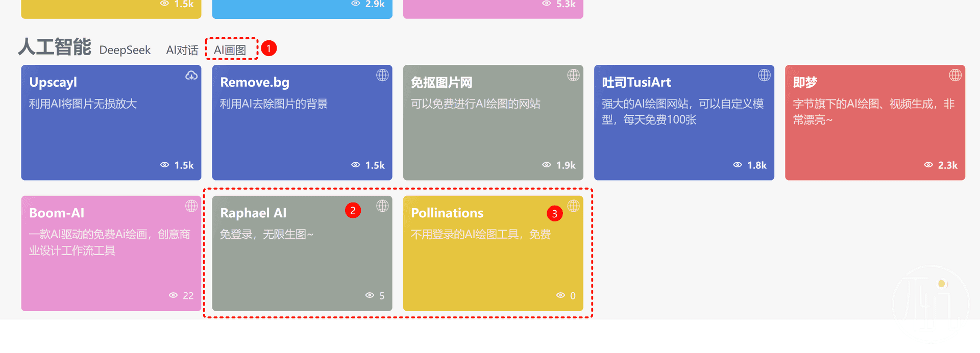Open the Pollinations card title
The height and width of the screenshot is (353, 980).
(x=447, y=213)
